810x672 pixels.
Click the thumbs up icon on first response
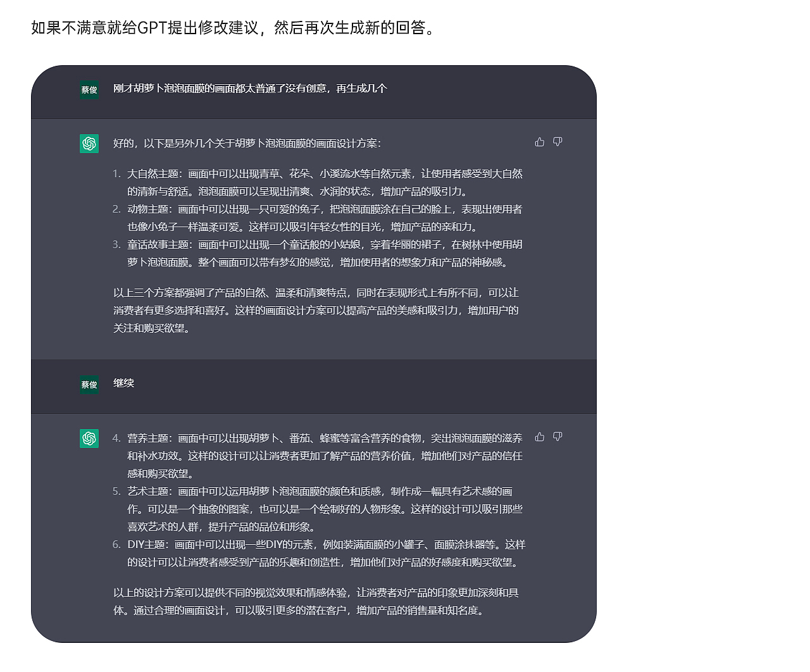pyautogui.click(x=539, y=142)
